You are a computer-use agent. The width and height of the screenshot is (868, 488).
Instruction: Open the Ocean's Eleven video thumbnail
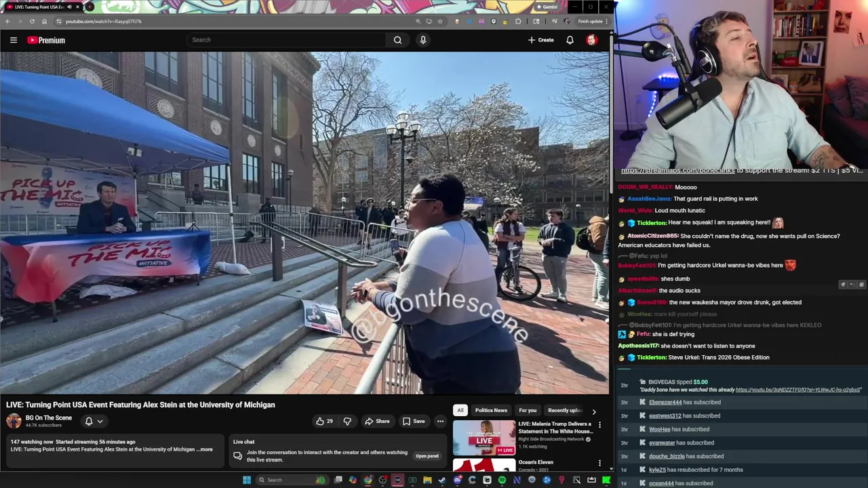point(484,465)
